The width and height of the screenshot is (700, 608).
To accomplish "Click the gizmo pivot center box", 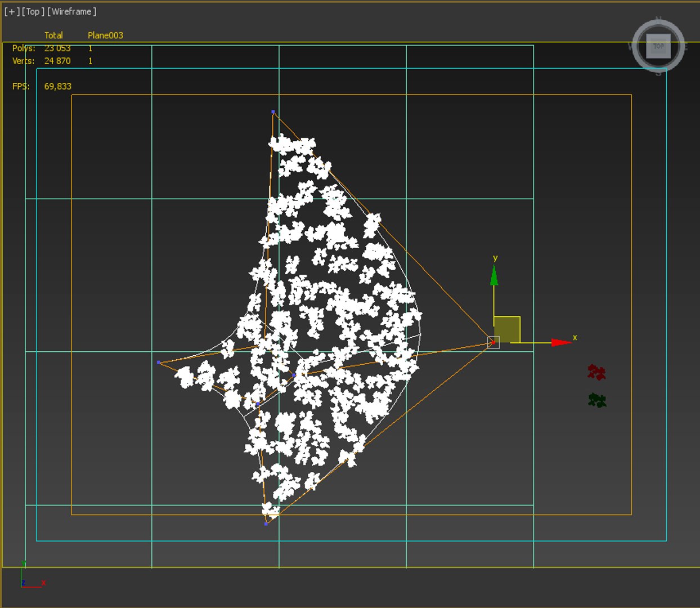I will click(x=493, y=342).
